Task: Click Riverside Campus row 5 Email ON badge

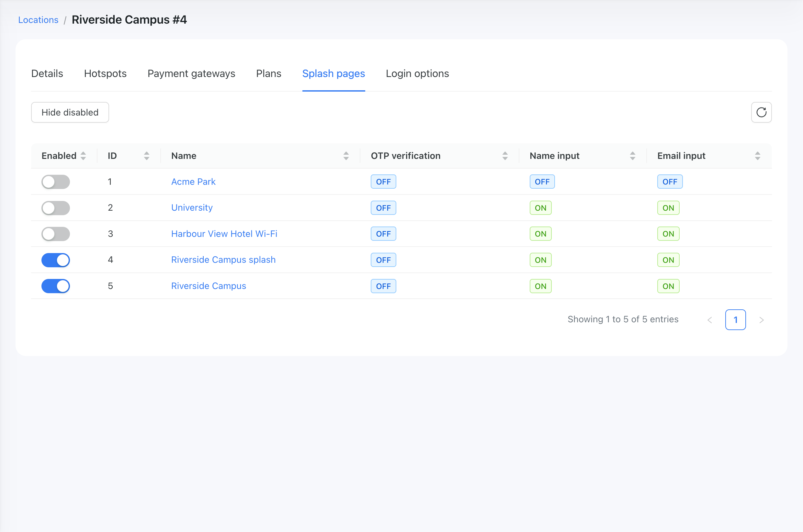Action: (x=668, y=286)
